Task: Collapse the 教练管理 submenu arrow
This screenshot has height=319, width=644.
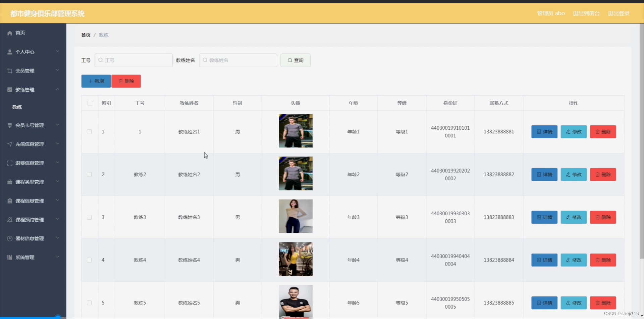Action: tap(58, 89)
